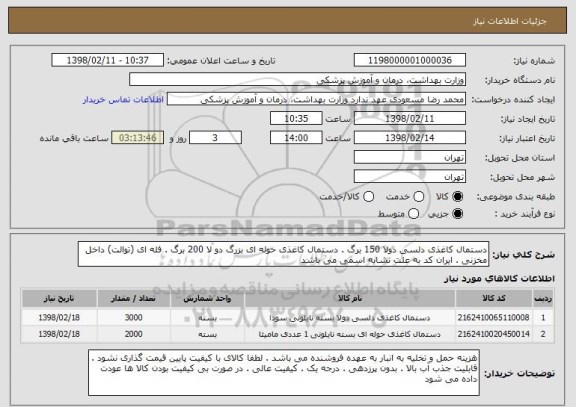
Task: Click the کد کالا column header
Action: click(x=494, y=298)
